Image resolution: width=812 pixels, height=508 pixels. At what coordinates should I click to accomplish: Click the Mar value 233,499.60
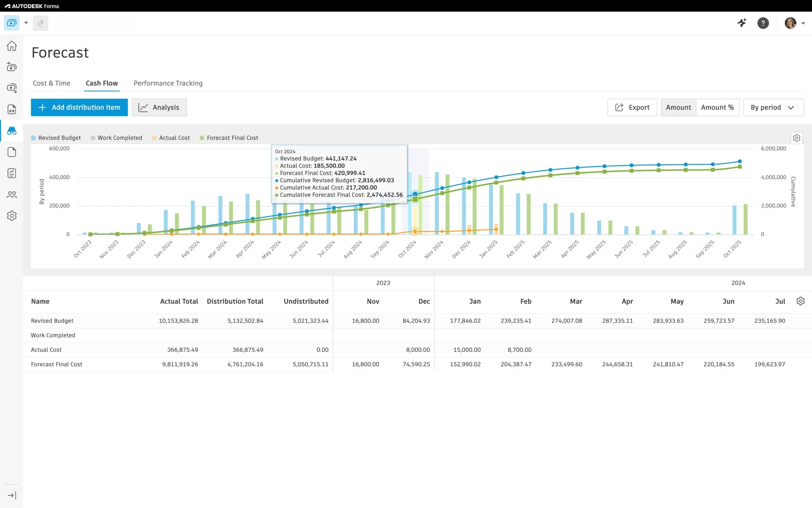pos(567,365)
